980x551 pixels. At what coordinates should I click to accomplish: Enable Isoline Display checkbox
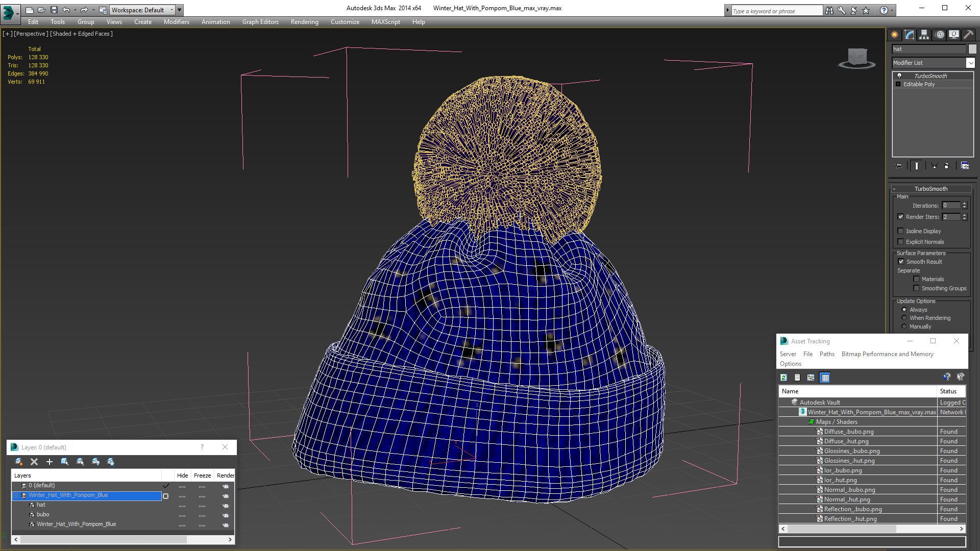click(901, 231)
